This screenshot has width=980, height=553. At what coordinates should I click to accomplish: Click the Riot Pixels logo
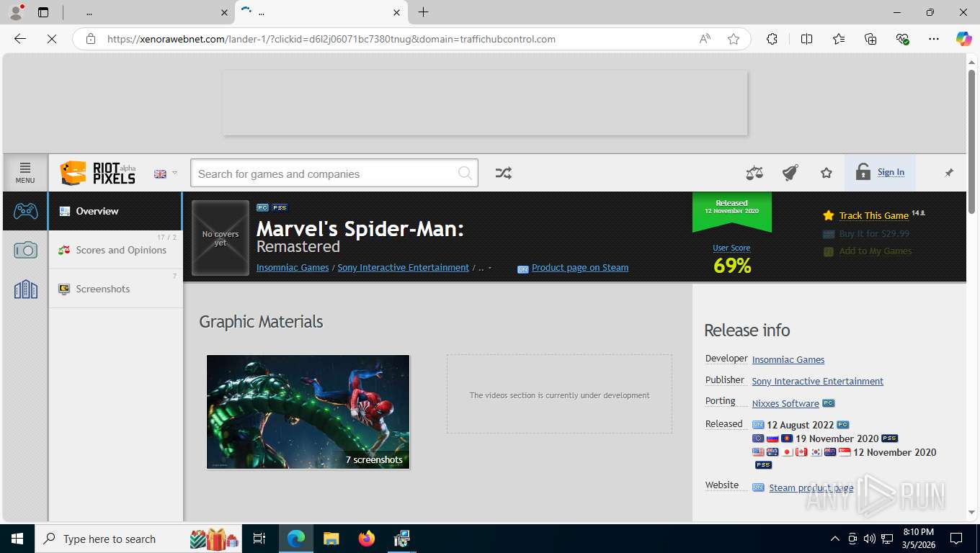[x=98, y=173]
